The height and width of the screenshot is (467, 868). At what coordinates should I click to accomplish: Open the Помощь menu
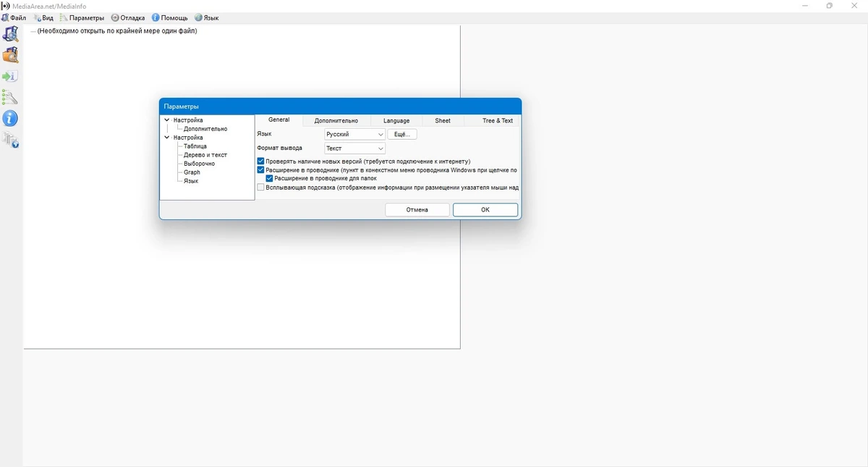click(x=170, y=17)
